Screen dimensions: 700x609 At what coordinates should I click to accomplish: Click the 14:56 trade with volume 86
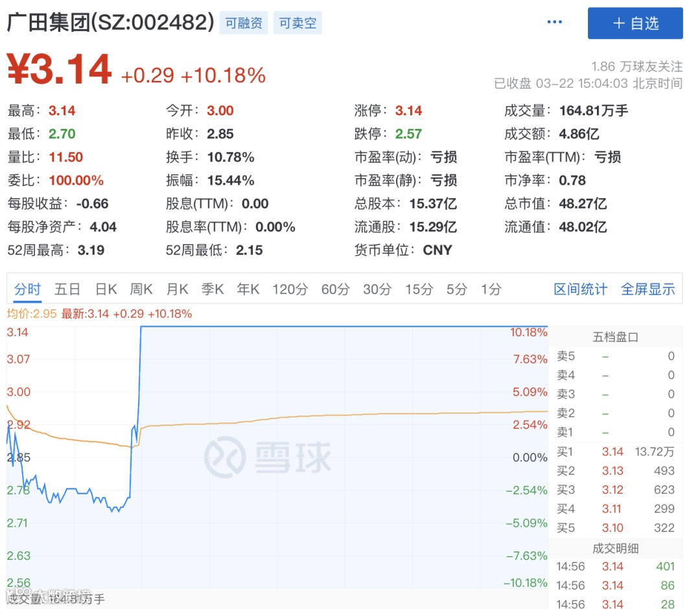[x=615, y=586]
